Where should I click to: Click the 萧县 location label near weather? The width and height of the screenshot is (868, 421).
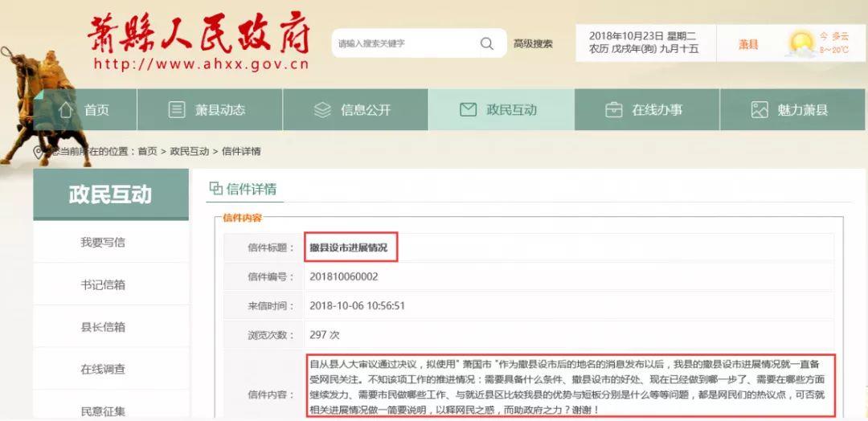pyautogui.click(x=748, y=44)
